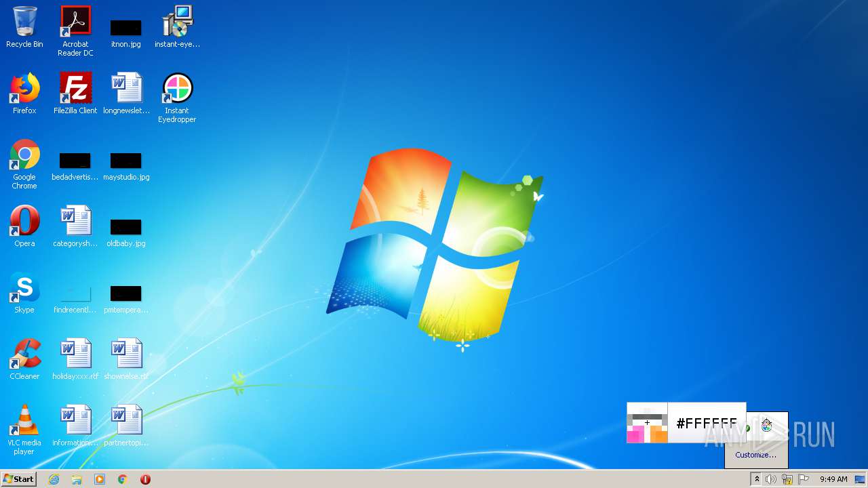Click the eyedropper magnifier pixel preview
This screenshot has width=868, height=488.
click(x=647, y=423)
